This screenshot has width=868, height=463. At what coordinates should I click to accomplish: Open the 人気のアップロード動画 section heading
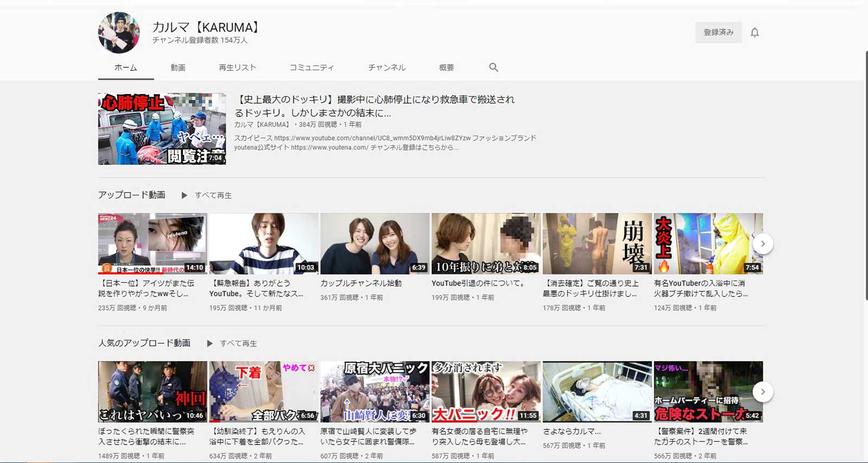pos(144,343)
